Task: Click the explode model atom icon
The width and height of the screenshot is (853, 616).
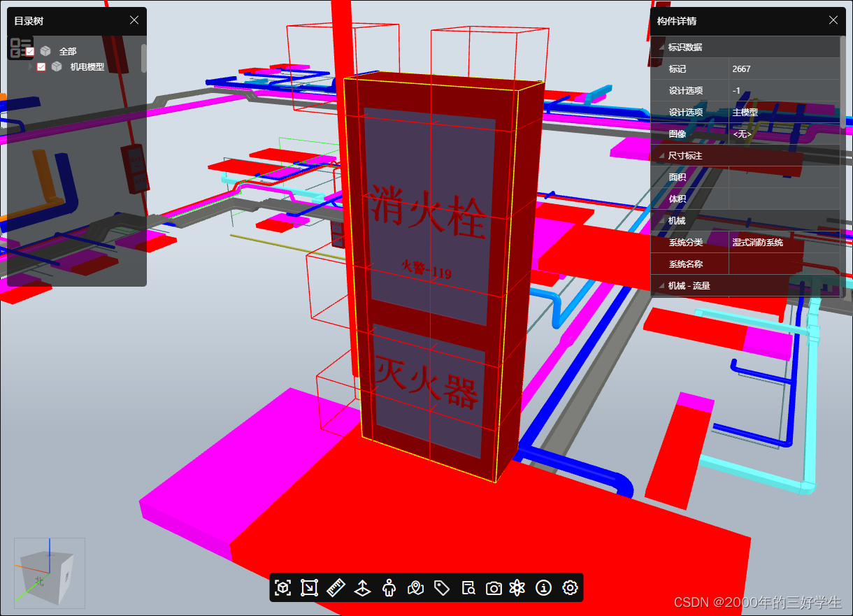Action: coord(517,588)
